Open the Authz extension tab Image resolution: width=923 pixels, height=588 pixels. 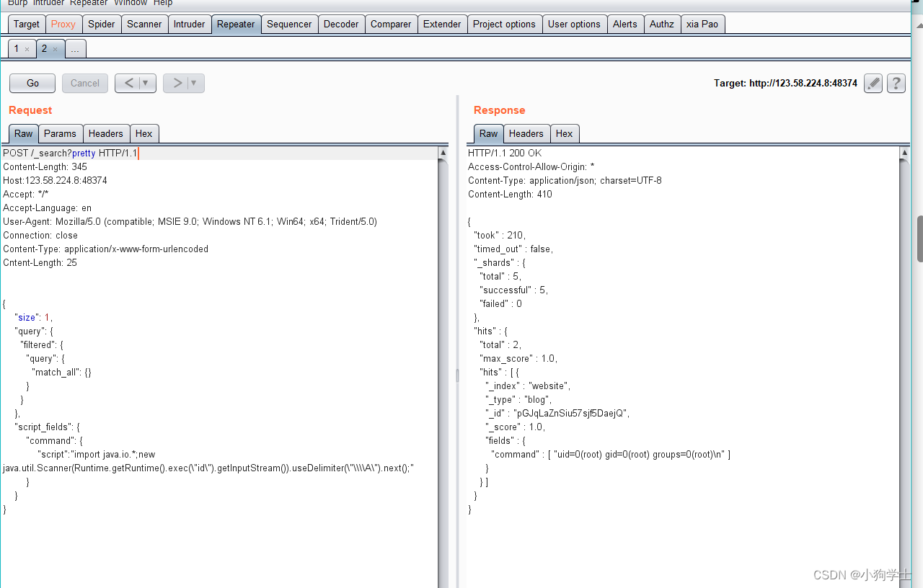662,24
